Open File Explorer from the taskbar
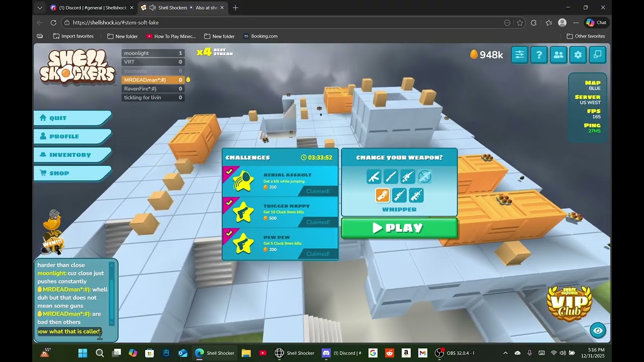The height and width of the screenshot is (362, 644). point(246,353)
